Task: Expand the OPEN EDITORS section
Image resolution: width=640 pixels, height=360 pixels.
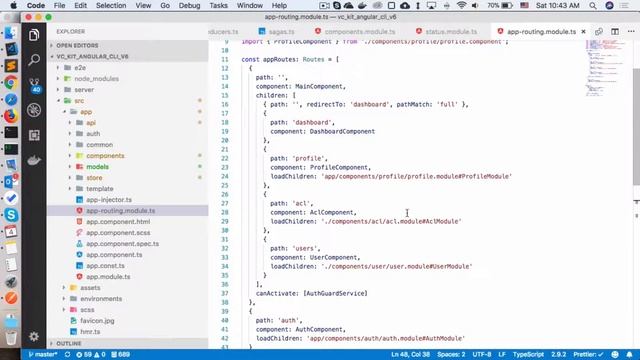Action: tap(77, 45)
